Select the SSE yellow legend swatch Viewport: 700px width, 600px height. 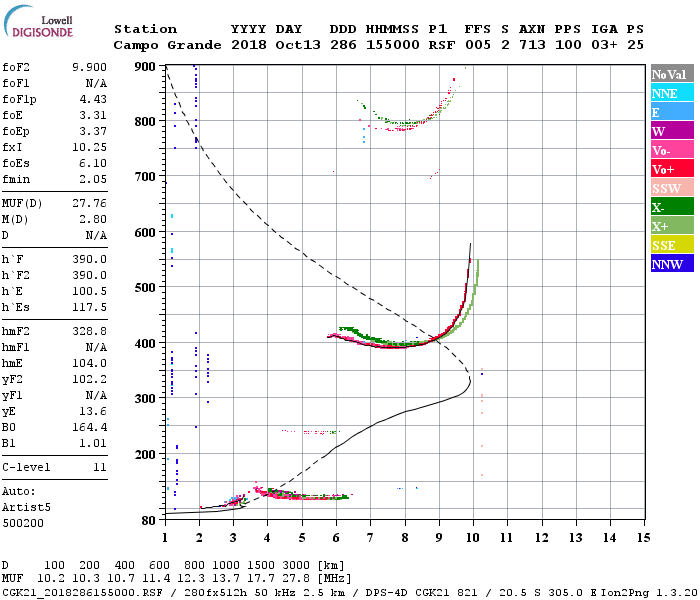pyautogui.click(x=672, y=245)
